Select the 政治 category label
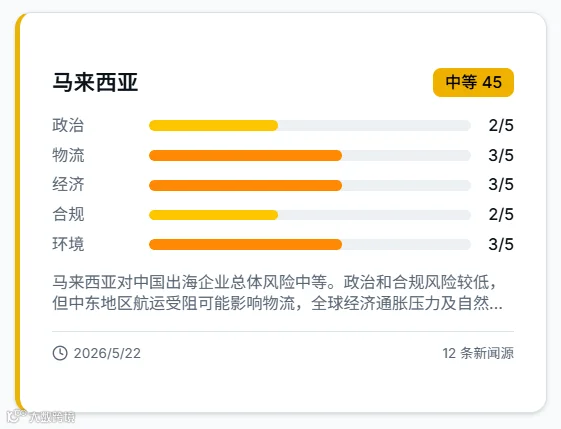Screen dimensions: 561x429 click(x=68, y=126)
